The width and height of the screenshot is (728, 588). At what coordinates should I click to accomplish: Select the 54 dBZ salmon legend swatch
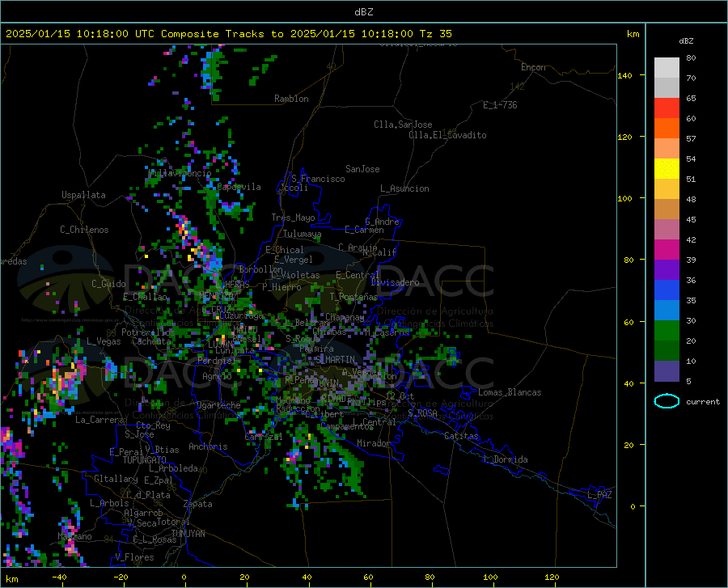point(667,149)
